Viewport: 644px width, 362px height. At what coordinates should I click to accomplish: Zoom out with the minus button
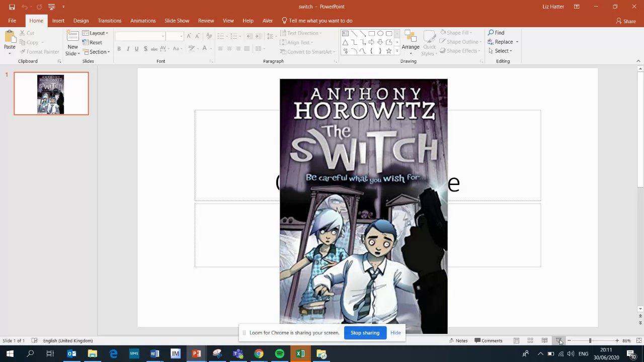click(x=569, y=340)
